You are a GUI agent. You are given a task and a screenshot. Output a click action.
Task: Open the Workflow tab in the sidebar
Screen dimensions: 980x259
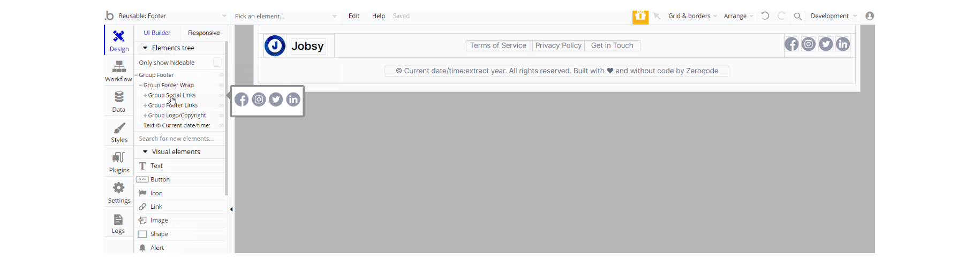(118, 71)
